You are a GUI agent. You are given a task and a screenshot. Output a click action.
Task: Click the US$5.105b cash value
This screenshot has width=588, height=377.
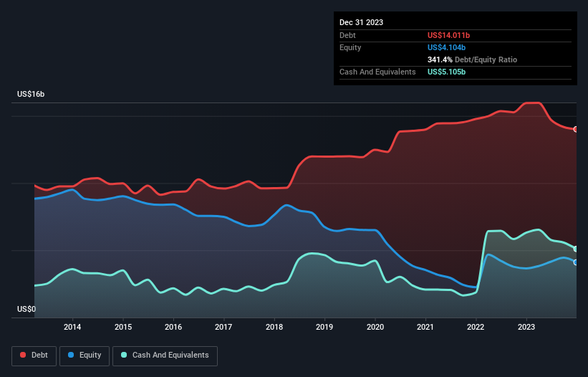pyautogui.click(x=446, y=72)
